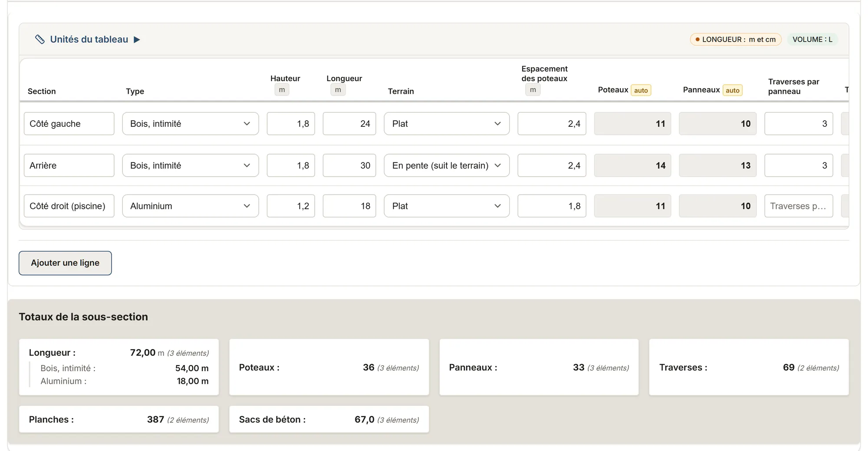Click Espacement des poteaux field for Arrière
Image resolution: width=868 pixels, height=451 pixels.
pos(552,165)
